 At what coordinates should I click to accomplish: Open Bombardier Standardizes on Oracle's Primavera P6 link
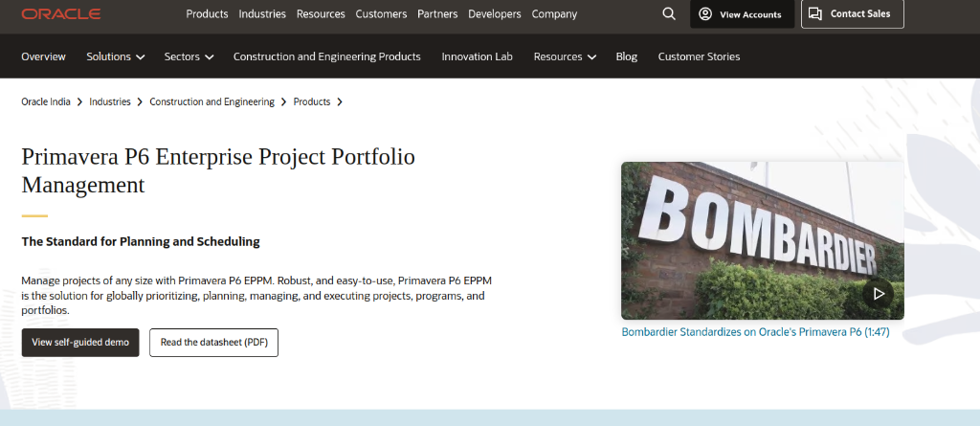pos(755,332)
